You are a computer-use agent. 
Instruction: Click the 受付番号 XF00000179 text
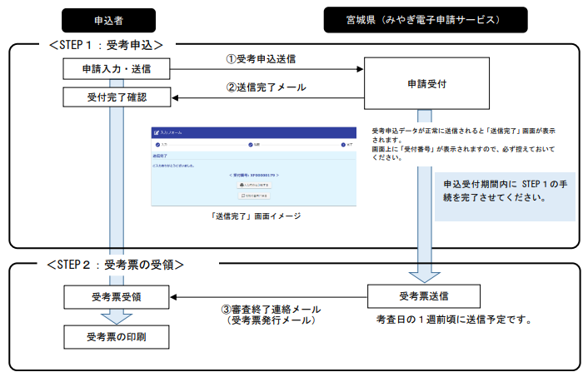254,175
